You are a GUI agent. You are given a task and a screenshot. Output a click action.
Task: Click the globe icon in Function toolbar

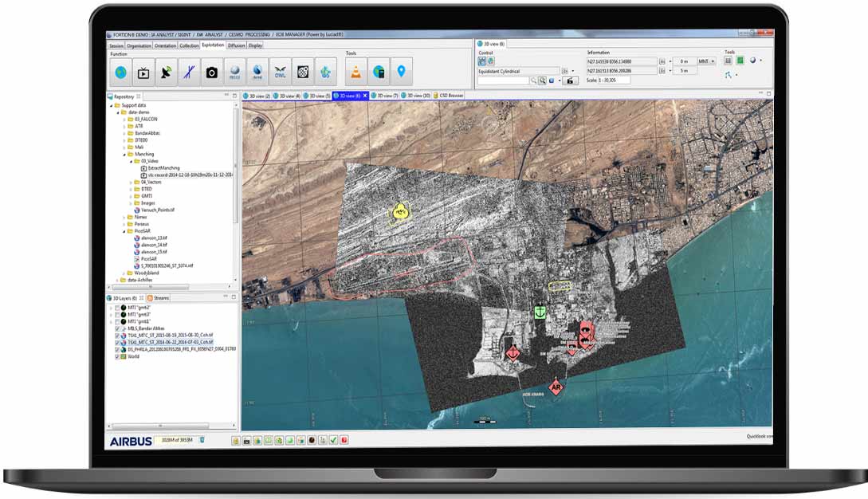pos(120,73)
